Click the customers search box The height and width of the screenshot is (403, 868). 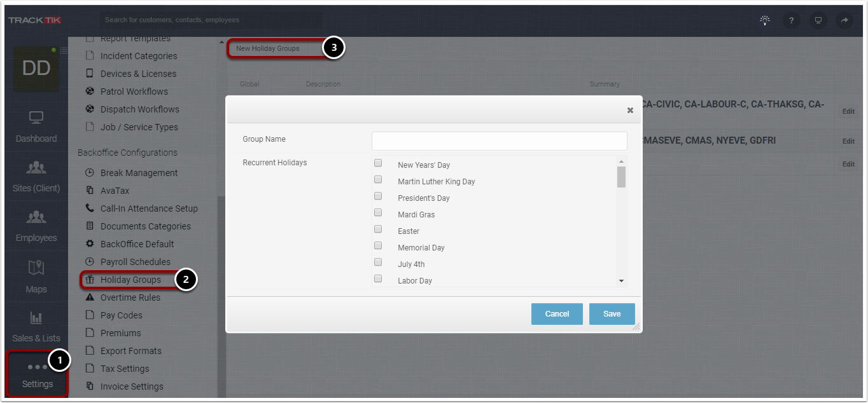pyautogui.click(x=210, y=20)
